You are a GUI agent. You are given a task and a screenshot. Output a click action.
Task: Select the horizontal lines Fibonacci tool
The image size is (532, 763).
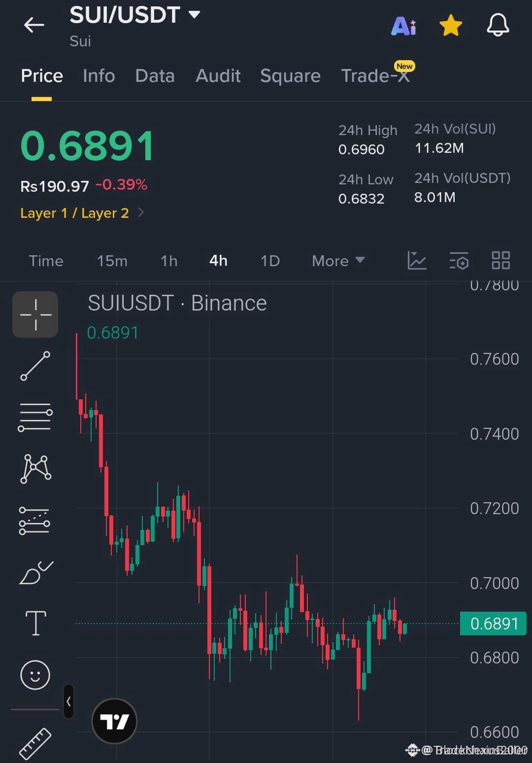coord(35,417)
